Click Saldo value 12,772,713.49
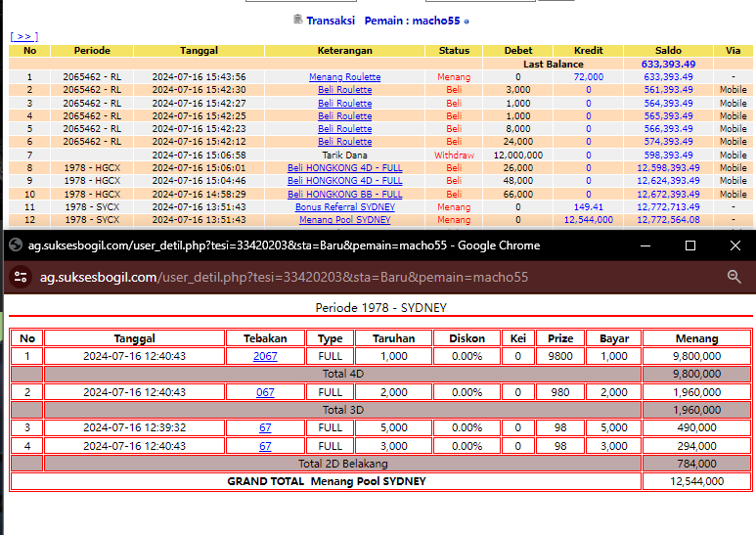 (668, 206)
